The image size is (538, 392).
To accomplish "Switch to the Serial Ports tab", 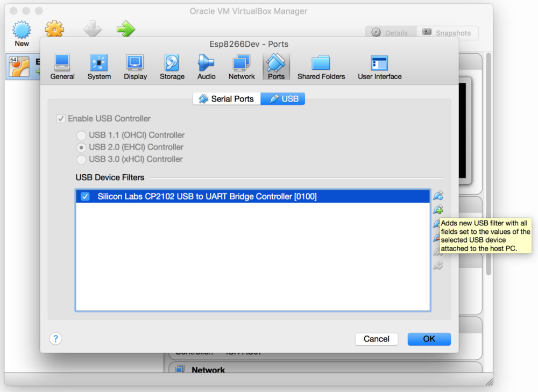I will point(226,99).
